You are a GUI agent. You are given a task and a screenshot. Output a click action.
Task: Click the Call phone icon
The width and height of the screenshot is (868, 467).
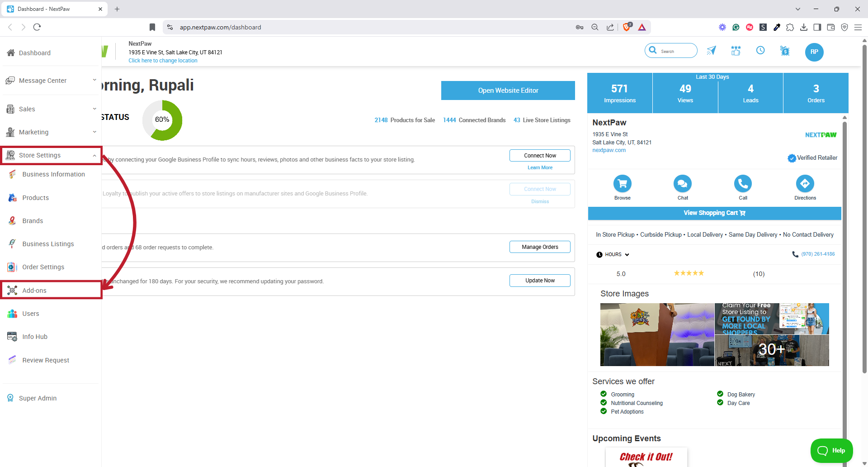pyautogui.click(x=743, y=183)
